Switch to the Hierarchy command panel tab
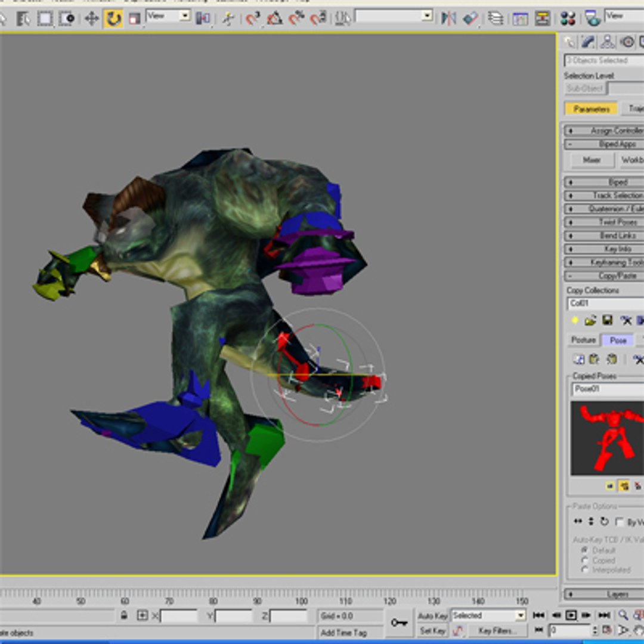 608,42
